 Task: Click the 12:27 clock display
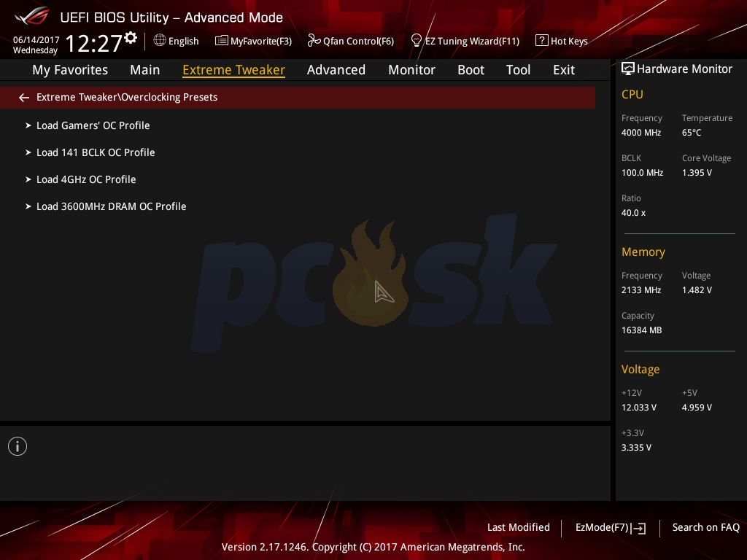(x=94, y=43)
